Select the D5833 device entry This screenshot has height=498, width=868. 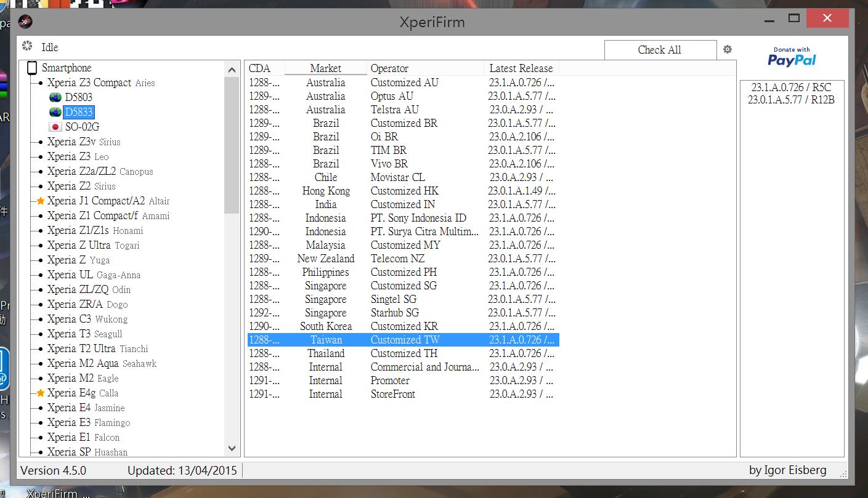71,112
